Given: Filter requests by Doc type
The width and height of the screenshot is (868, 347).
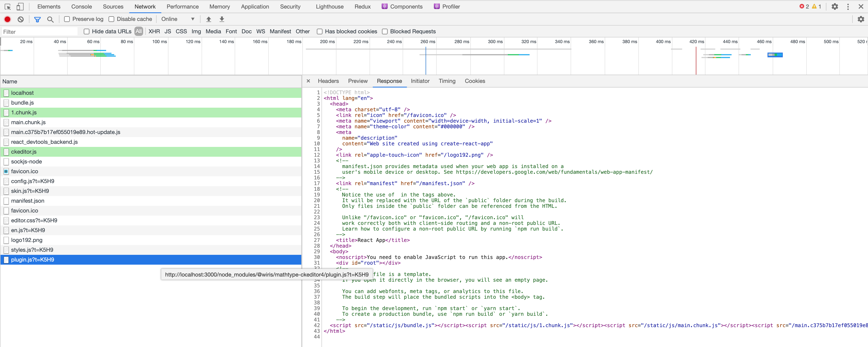Looking at the screenshot, I should point(246,31).
